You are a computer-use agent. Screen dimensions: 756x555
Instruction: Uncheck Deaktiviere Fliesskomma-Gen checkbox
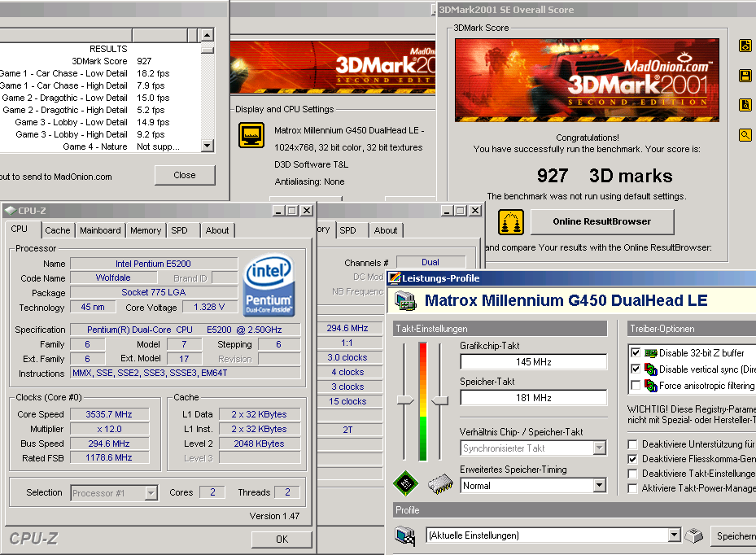click(x=632, y=459)
